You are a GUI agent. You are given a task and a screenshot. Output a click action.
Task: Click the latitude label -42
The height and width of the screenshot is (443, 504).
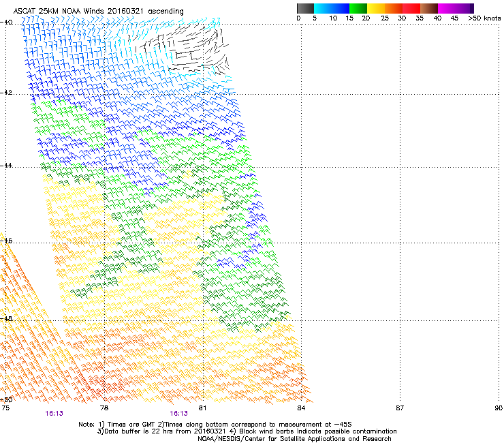(x=6, y=93)
